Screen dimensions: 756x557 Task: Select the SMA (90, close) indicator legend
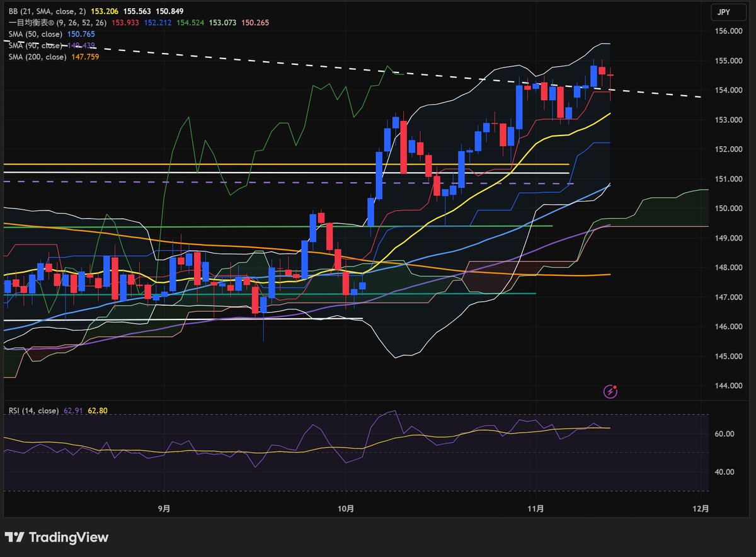click(x=35, y=45)
